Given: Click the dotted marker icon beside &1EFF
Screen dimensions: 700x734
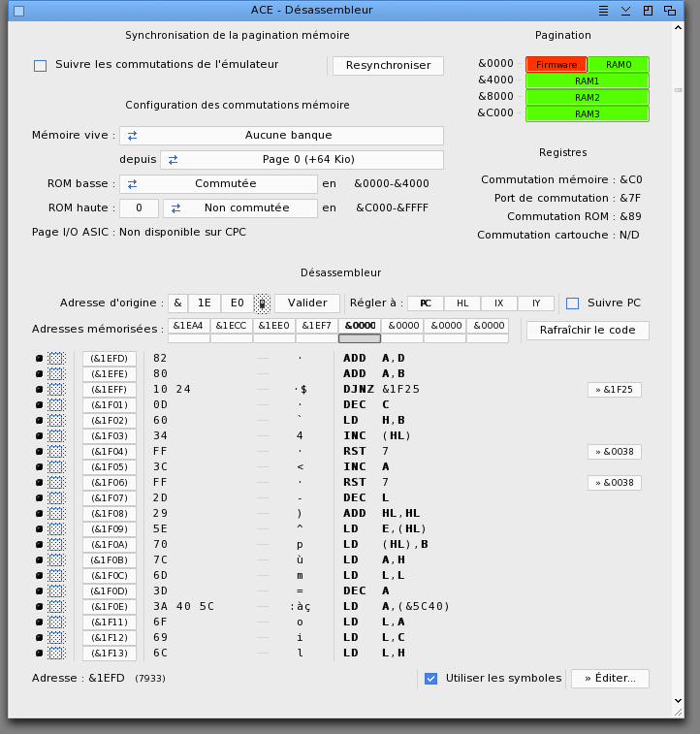Looking at the screenshot, I should pos(56,390).
